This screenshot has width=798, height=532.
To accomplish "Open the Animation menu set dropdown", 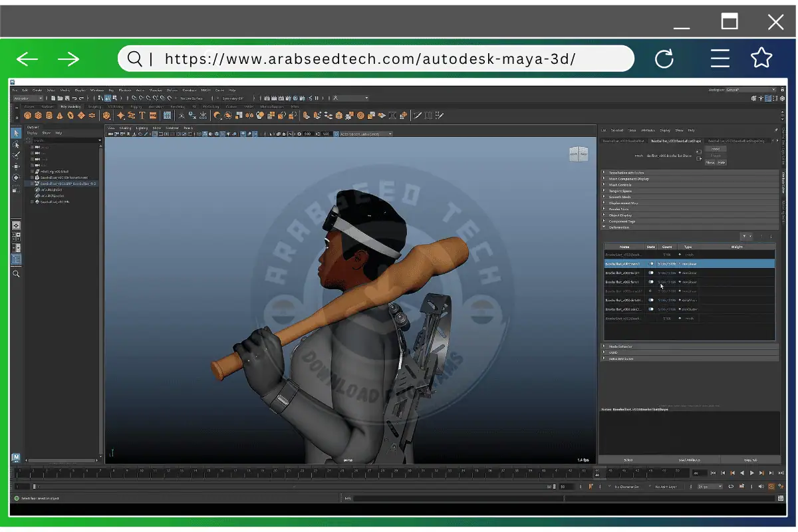I will click(x=28, y=98).
